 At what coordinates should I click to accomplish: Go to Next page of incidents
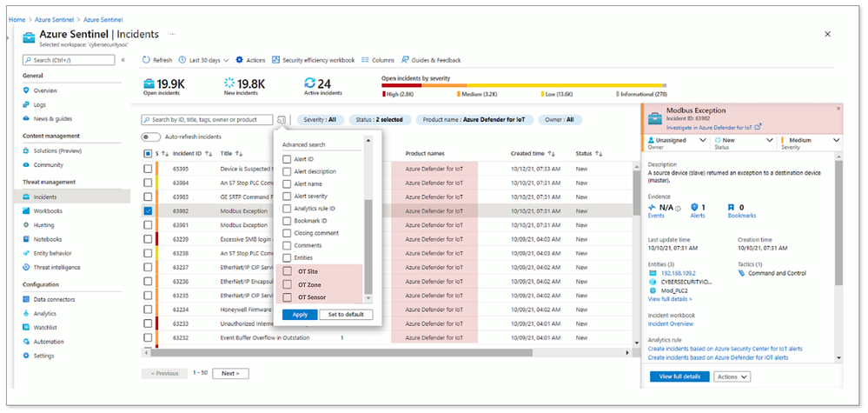tap(230, 373)
